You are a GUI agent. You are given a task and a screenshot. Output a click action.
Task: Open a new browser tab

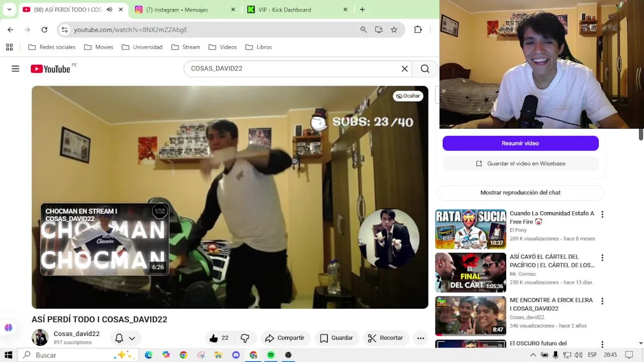(x=362, y=10)
